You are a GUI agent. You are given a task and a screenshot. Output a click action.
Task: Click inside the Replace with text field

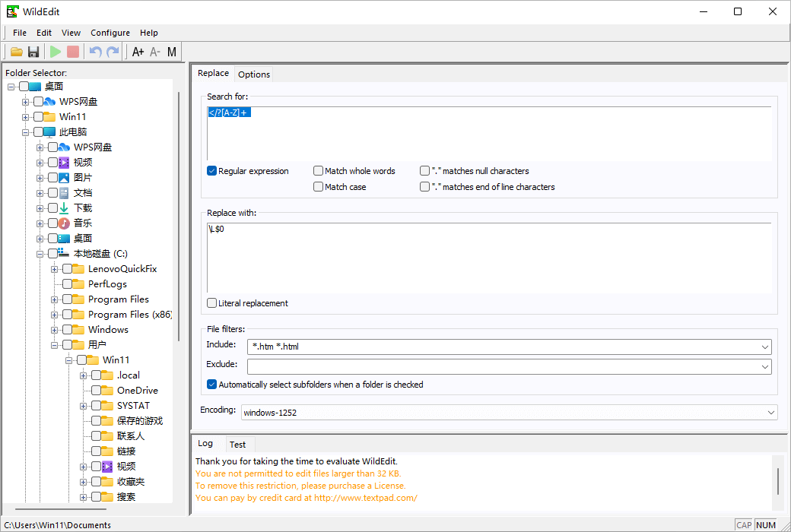click(487, 258)
